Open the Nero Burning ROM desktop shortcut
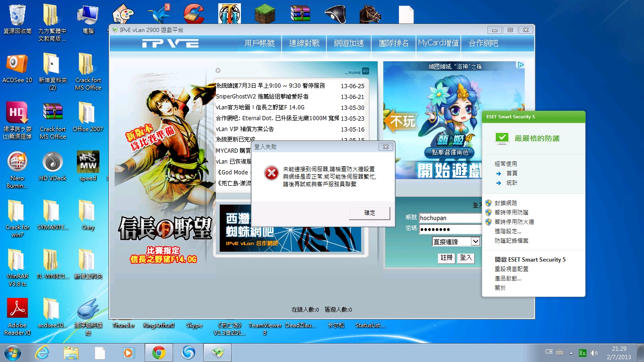 click(17, 170)
